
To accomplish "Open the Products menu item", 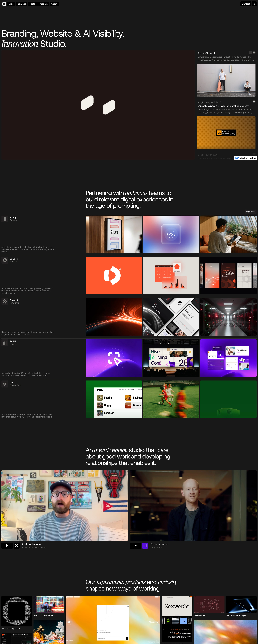I will click(43, 4).
